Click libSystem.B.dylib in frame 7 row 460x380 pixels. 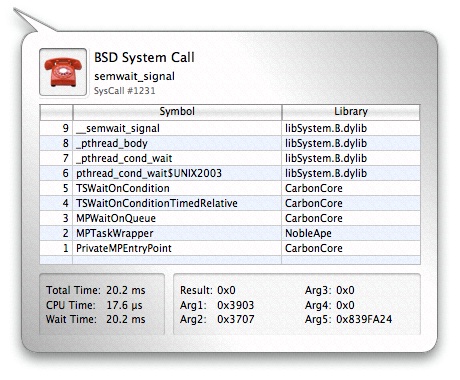326,158
